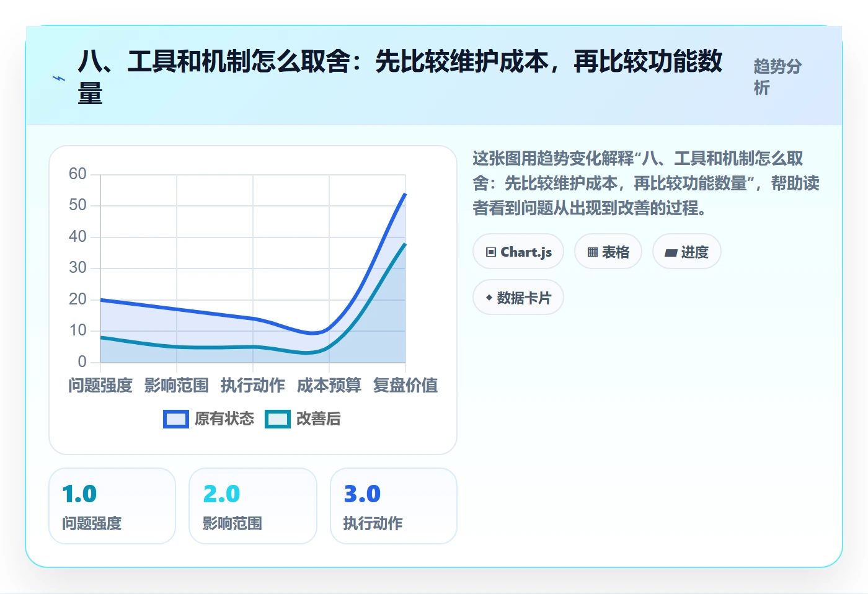Click the 问题强度 x-axis label
Viewport: 868px width, 594px height.
tap(100, 385)
